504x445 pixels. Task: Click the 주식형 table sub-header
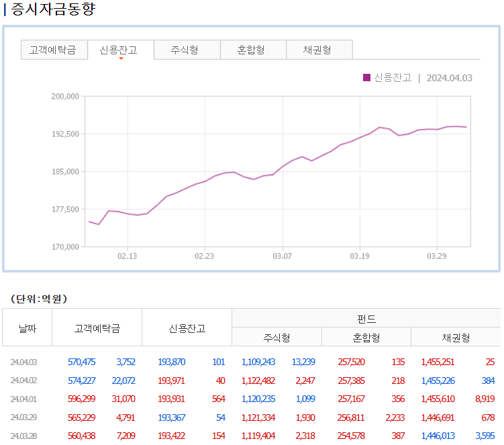tap(276, 338)
